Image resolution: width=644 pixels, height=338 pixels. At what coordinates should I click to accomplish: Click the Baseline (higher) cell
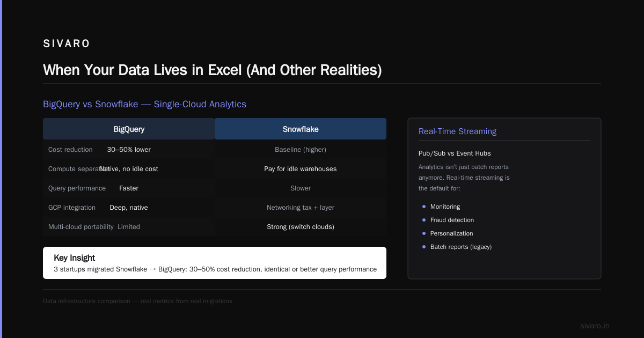click(301, 150)
